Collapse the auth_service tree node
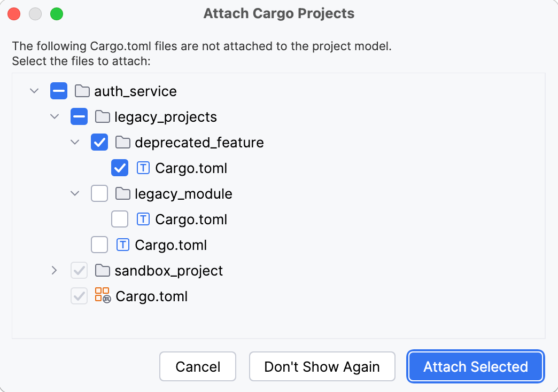The height and width of the screenshot is (392, 558). pyautogui.click(x=34, y=91)
